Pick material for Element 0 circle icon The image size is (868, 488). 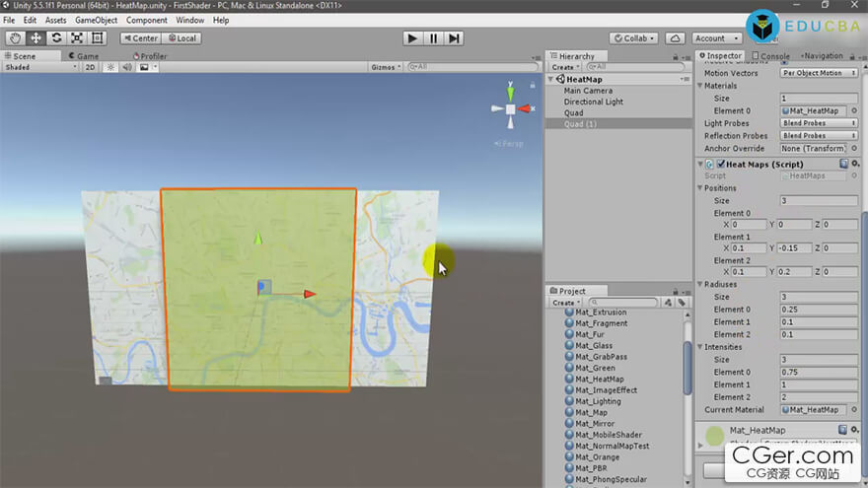pos(854,110)
